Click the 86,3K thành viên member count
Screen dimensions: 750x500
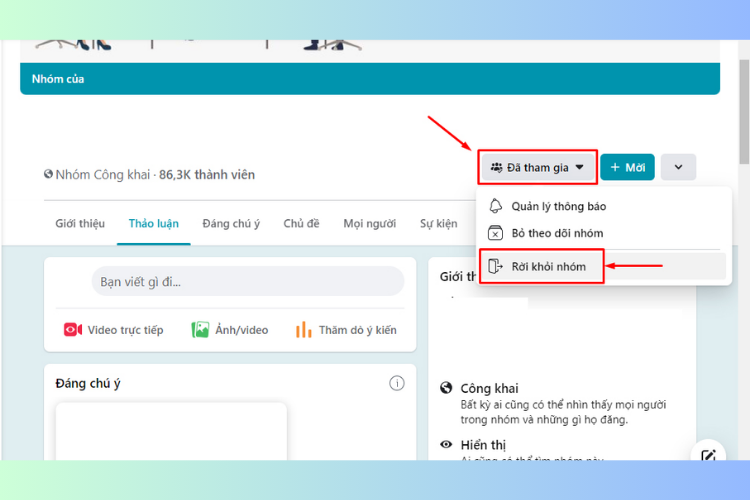pos(207,175)
